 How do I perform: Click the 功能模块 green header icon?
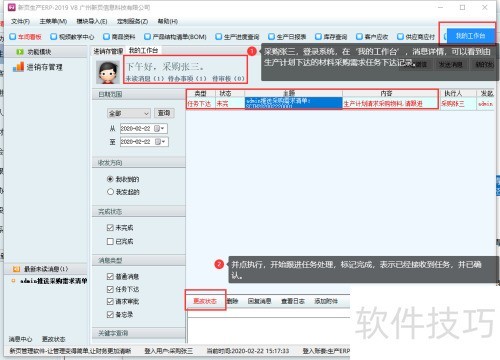(x=20, y=52)
